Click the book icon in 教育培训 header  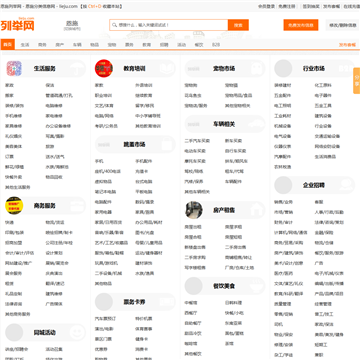pos(166,68)
